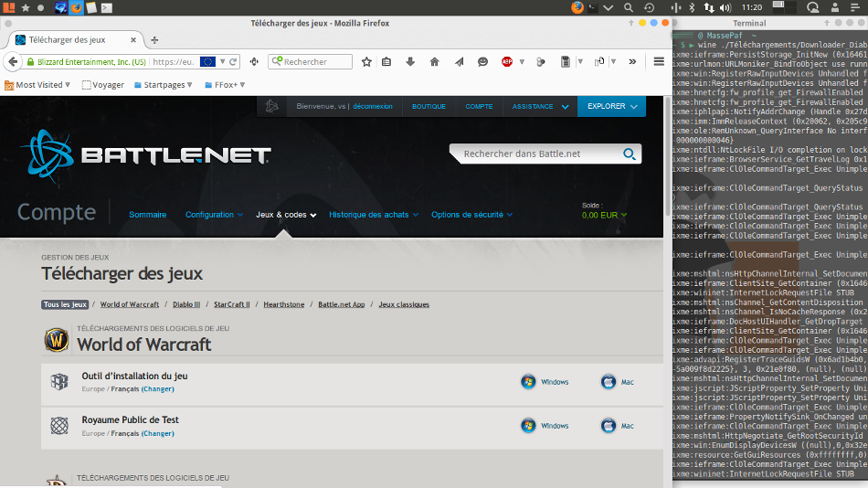
Task: Click the clipboard toolbar icon
Action: click(566, 61)
